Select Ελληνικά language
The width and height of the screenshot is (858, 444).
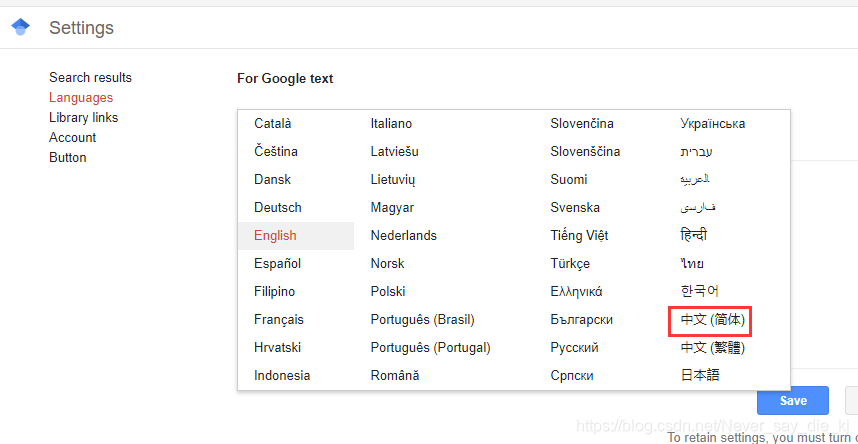(x=576, y=292)
